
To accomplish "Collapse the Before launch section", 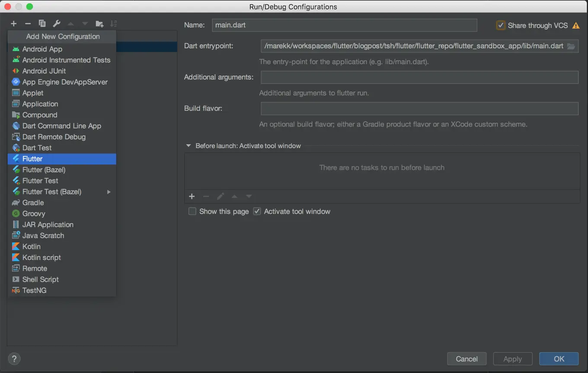I will pos(188,146).
